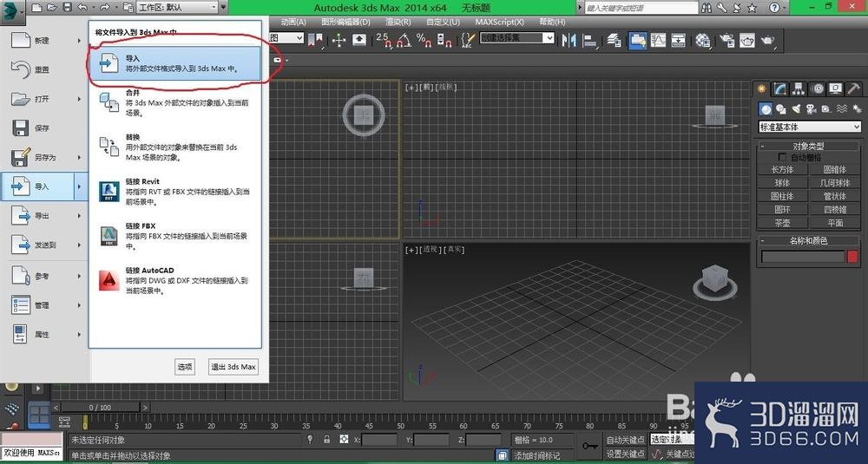Select the Space Warps category icon

(x=841, y=109)
